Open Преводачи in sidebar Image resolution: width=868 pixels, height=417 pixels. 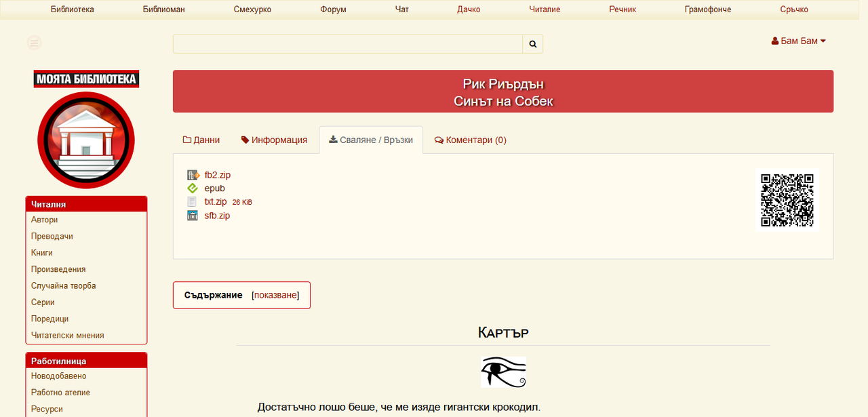tap(52, 236)
